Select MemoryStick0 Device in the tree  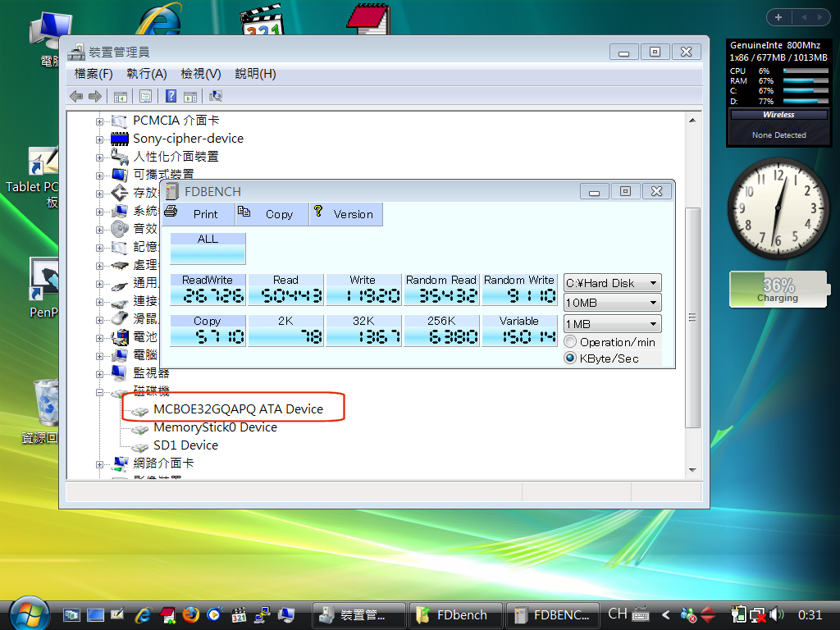tap(215, 427)
